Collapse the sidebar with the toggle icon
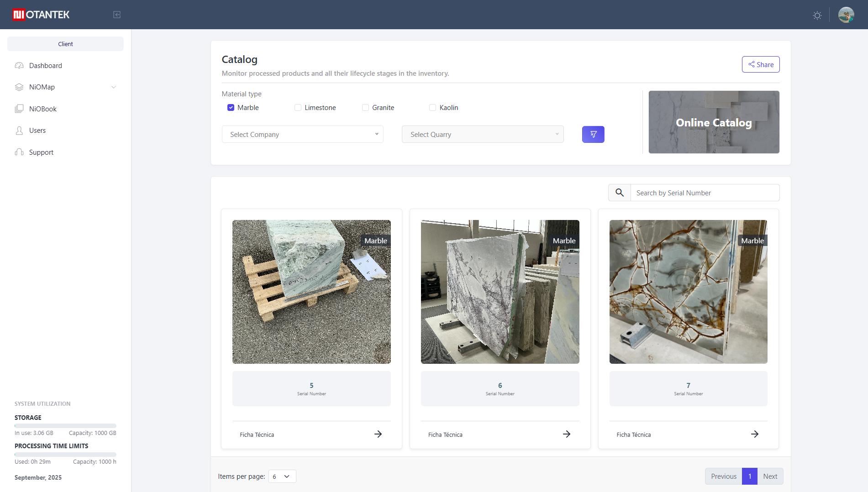Image resolution: width=868 pixels, height=492 pixels. (117, 15)
